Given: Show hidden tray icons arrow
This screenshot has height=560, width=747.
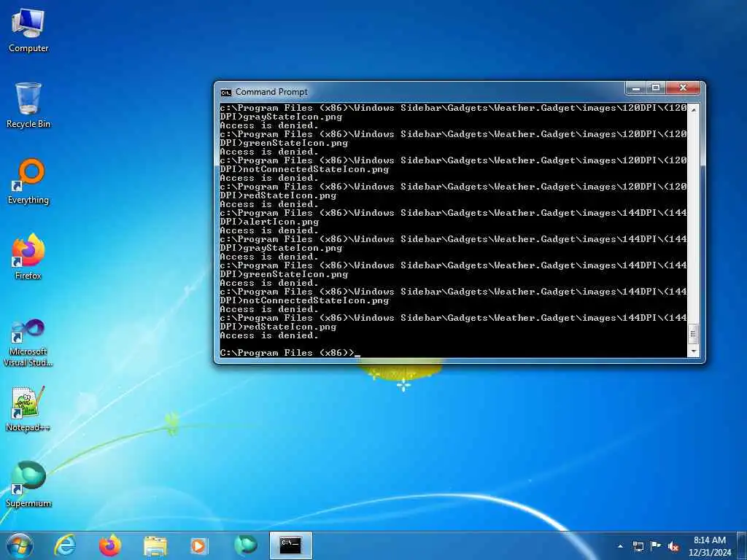Looking at the screenshot, I should coord(620,546).
